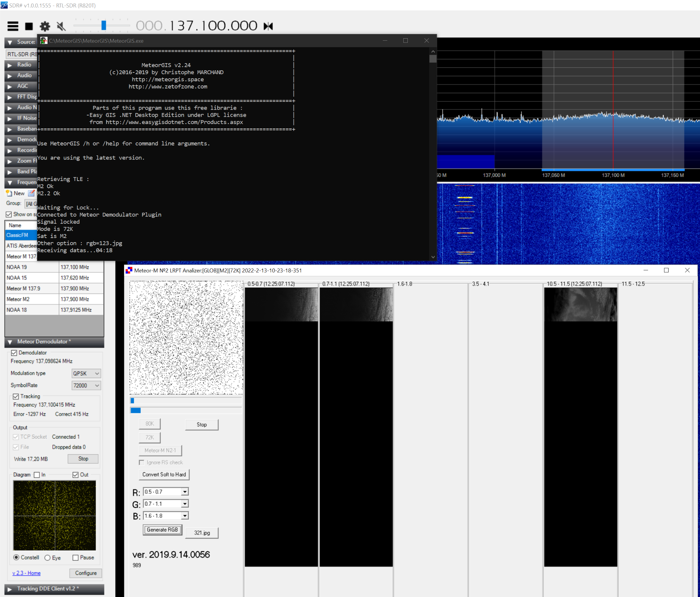Select NOAA 19 in the frequency list
The height and width of the screenshot is (597, 700).
point(54,267)
